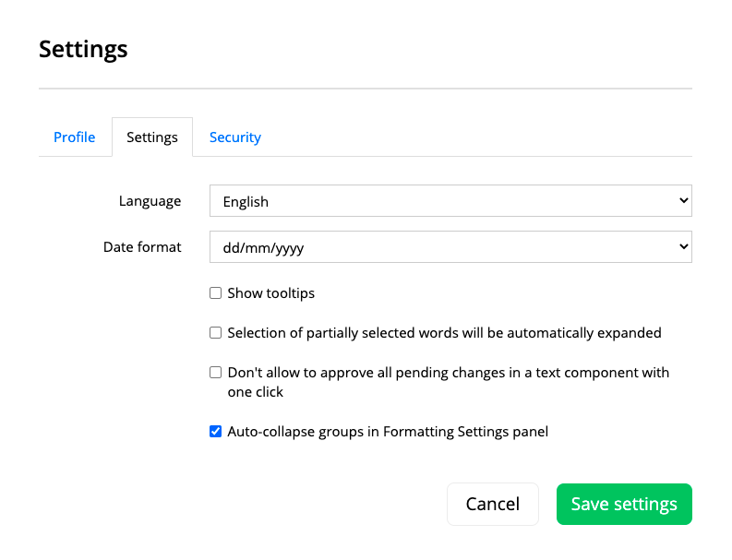Click the Language field label
This screenshot has width=732, height=560.
pos(150,201)
